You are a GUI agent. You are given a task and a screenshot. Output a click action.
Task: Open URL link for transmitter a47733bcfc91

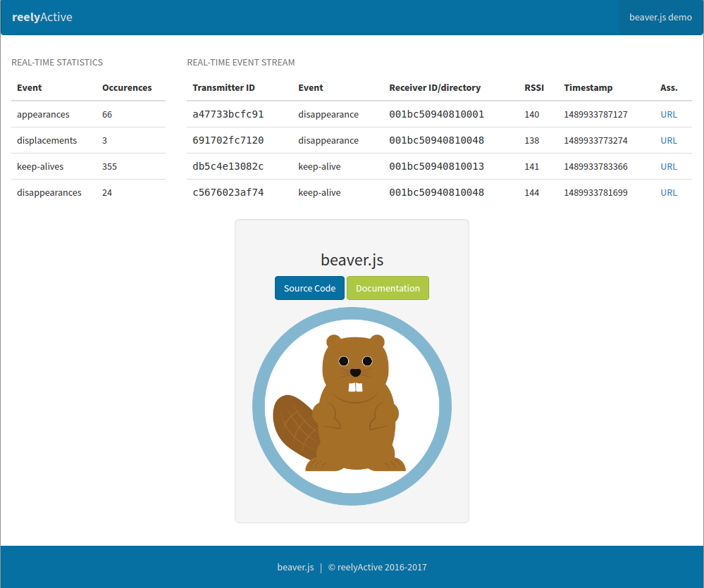(x=669, y=114)
